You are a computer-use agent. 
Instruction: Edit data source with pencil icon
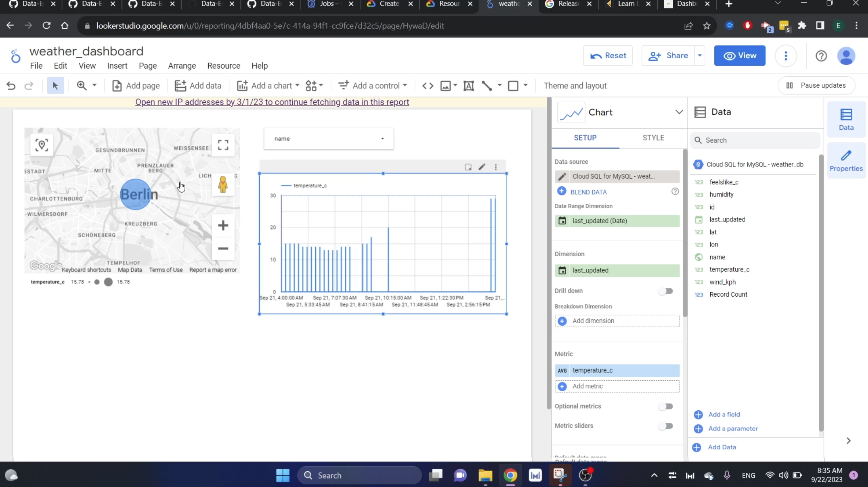562,176
